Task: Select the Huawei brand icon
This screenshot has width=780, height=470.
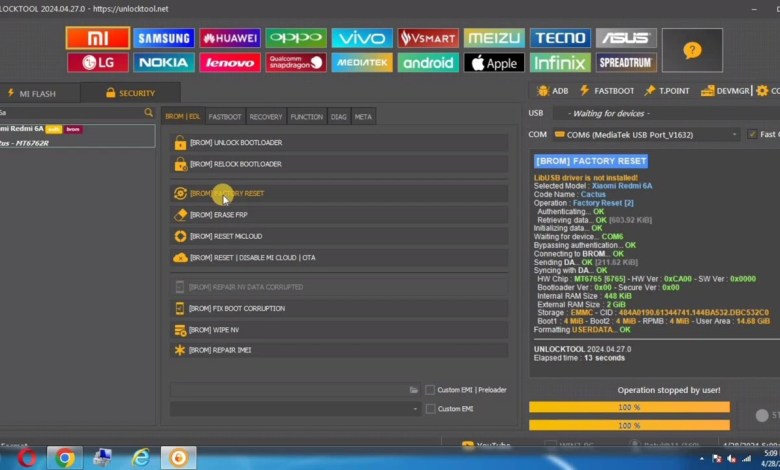Action: pyautogui.click(x=230, y=38)
